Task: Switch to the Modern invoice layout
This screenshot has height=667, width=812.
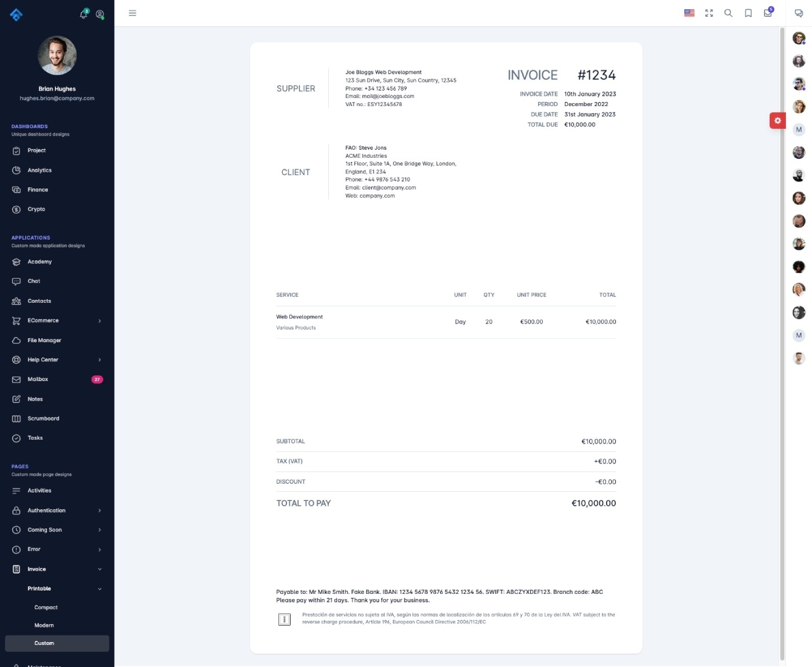Action: [x=44, y=625]
